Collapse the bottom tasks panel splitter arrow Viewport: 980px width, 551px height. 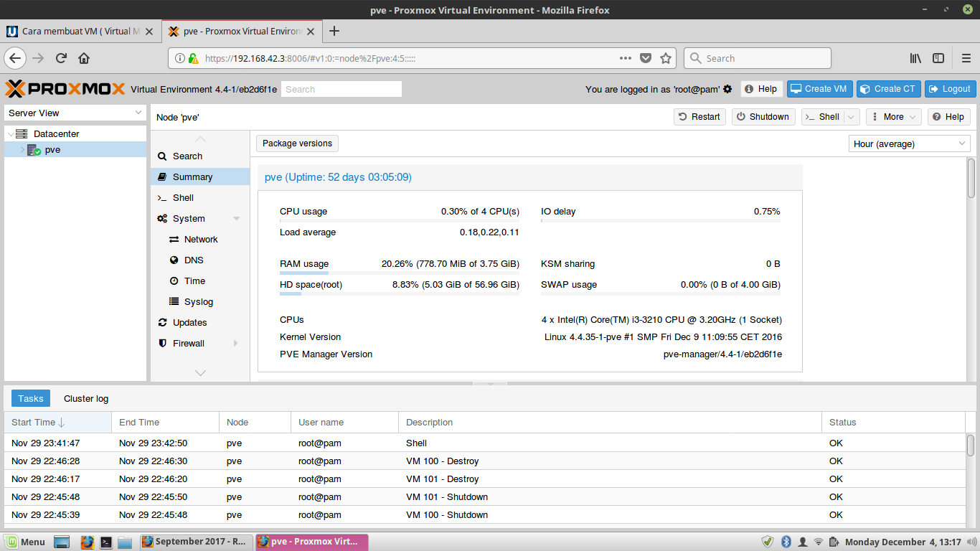point(491,384)
